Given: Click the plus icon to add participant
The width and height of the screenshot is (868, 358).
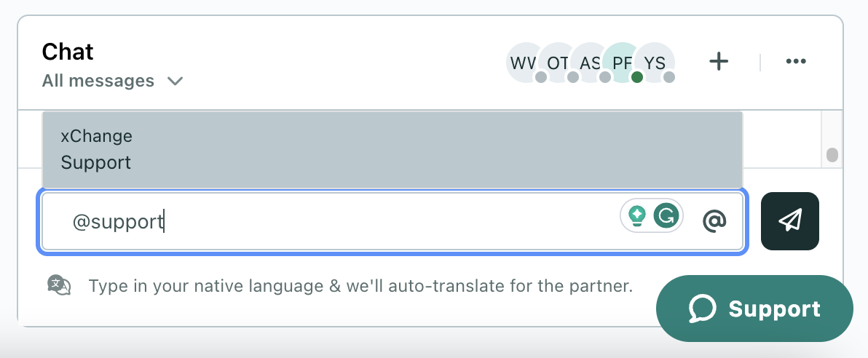Looking at the screenshot, I should [719, 62].
